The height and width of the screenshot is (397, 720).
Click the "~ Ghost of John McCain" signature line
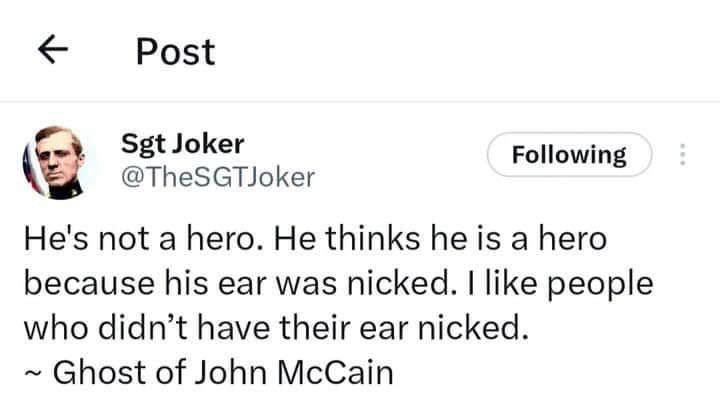209,372
